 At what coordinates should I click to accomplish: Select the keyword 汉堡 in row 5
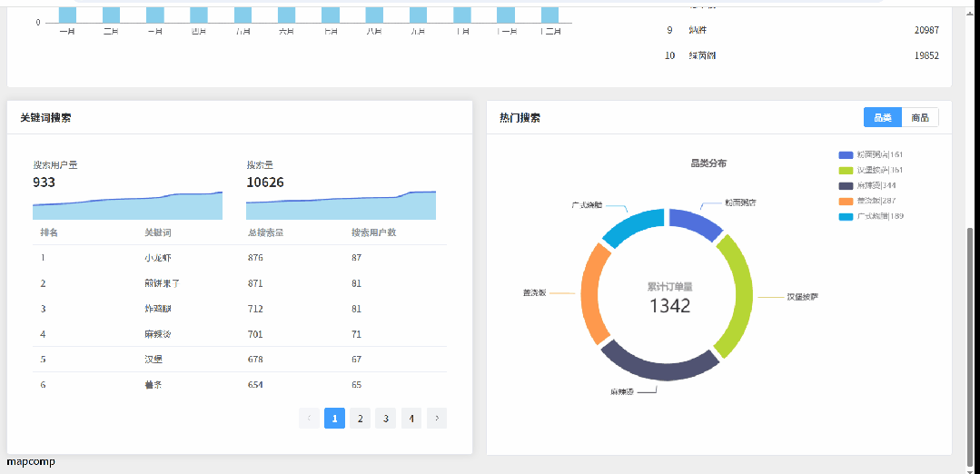(153, 360)
